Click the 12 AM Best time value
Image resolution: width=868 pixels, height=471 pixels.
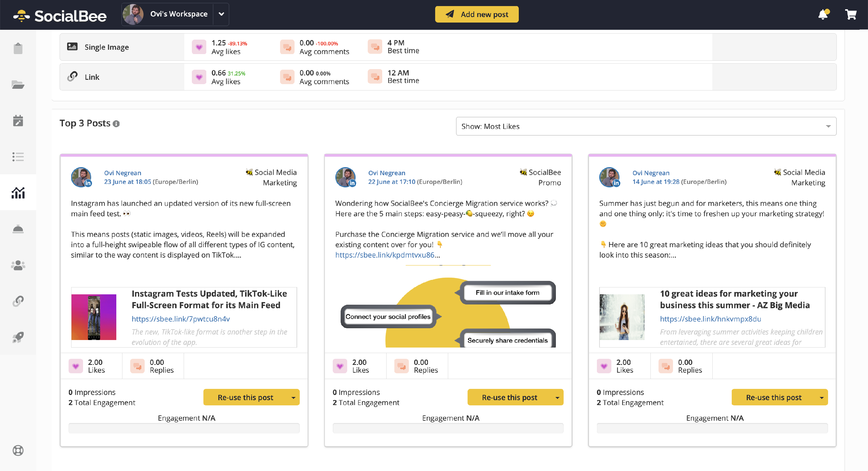[x=398, y=73]
